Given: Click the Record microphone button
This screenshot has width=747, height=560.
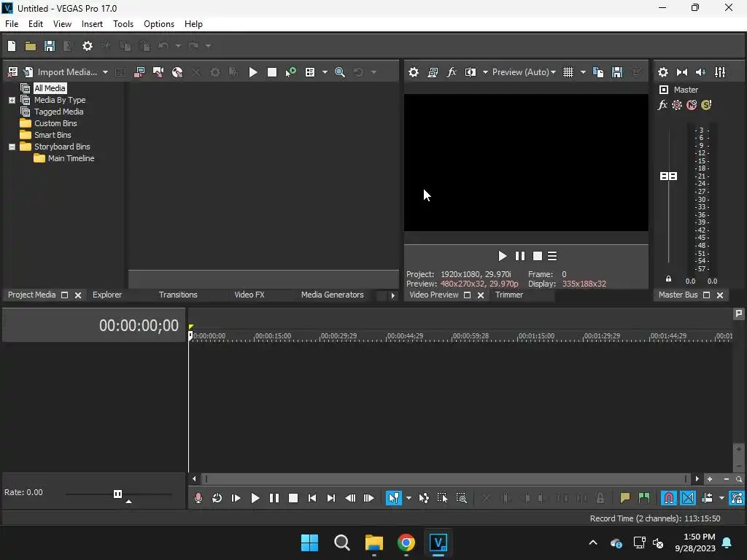Looking at the screenshot, I should coord(198,498).
